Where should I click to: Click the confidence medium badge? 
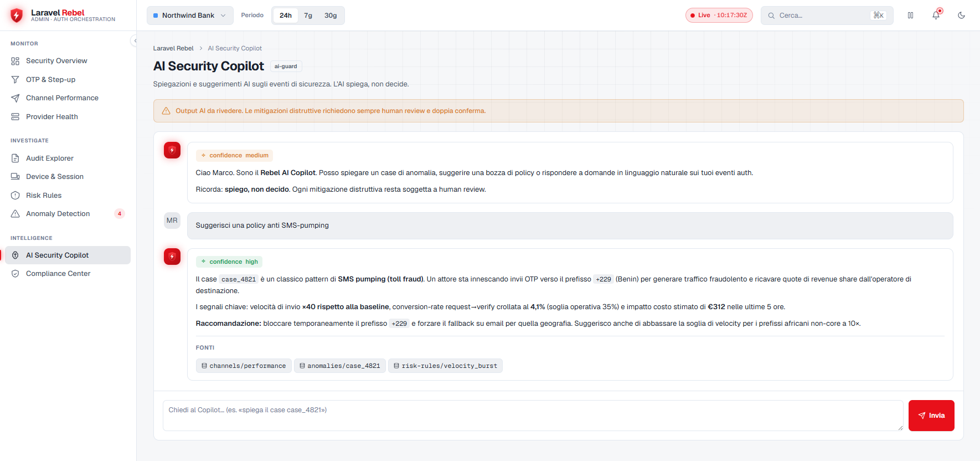pyautogui.click(x=235, y=156)
